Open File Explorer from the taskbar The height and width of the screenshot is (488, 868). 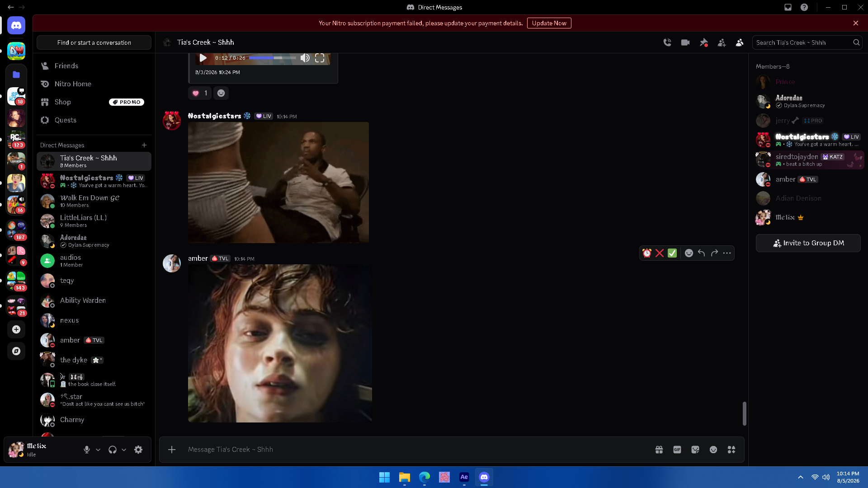(404, 477)
